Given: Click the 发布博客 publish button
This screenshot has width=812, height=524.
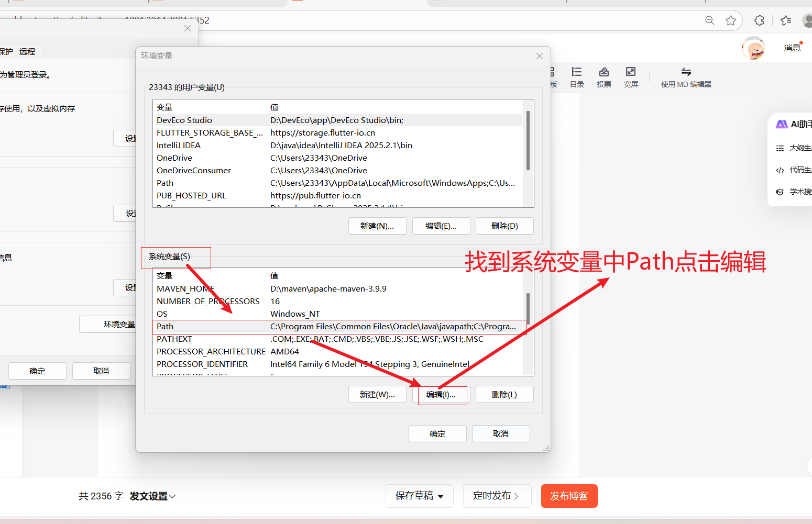Looking at the screenshot, I should (569, 496).
